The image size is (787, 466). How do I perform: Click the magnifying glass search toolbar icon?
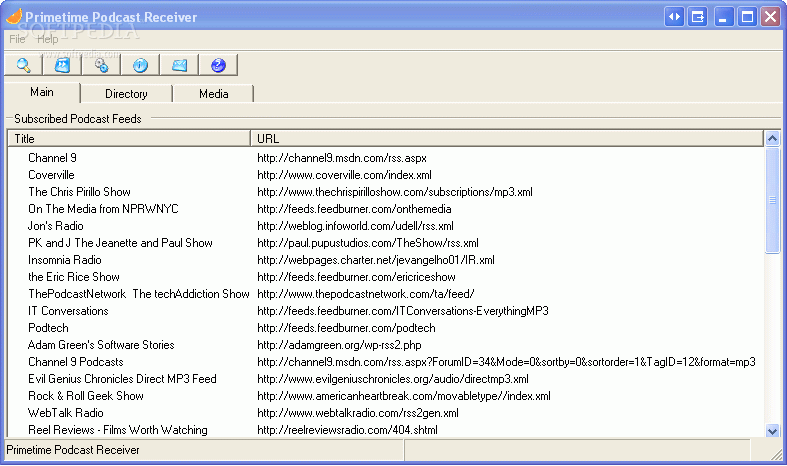coord(24,65)
